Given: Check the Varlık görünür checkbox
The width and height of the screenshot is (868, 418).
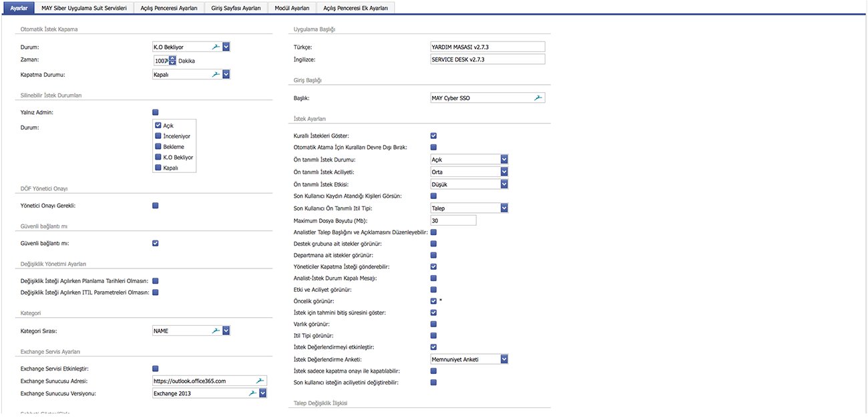Looking at the screenshot, I should click(434, 324).
